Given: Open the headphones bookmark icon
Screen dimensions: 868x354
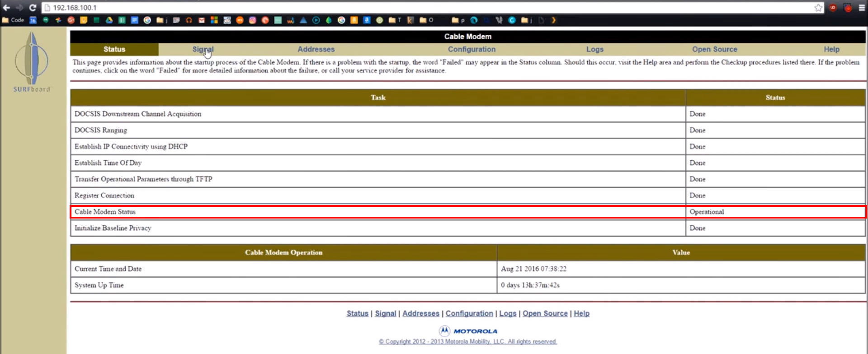Looking at the screenshot, I should tap(189, 20).
